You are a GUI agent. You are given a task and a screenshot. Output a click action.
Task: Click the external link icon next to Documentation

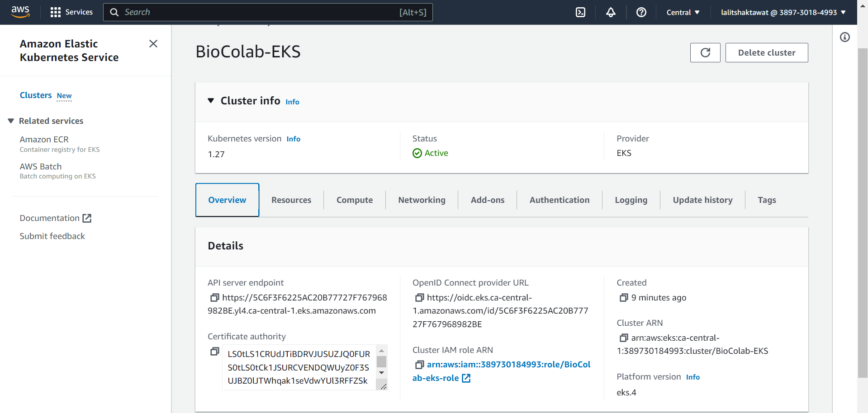87,218
